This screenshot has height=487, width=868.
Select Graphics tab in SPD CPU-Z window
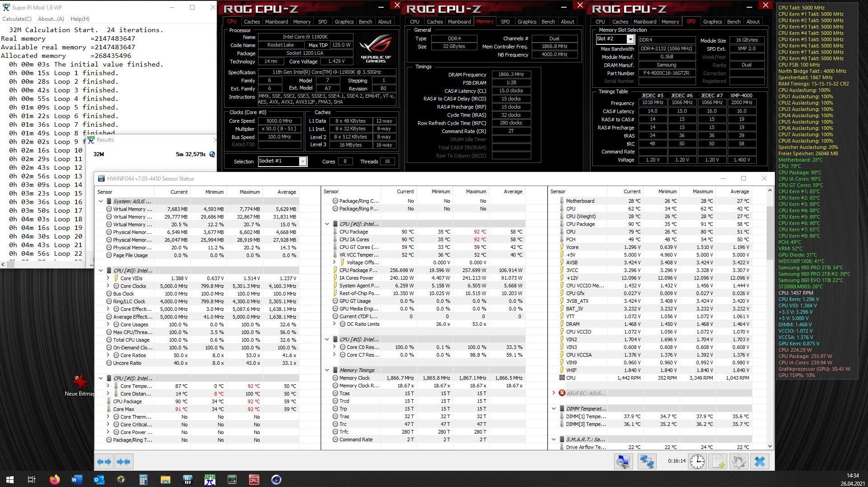coord(712,22)
